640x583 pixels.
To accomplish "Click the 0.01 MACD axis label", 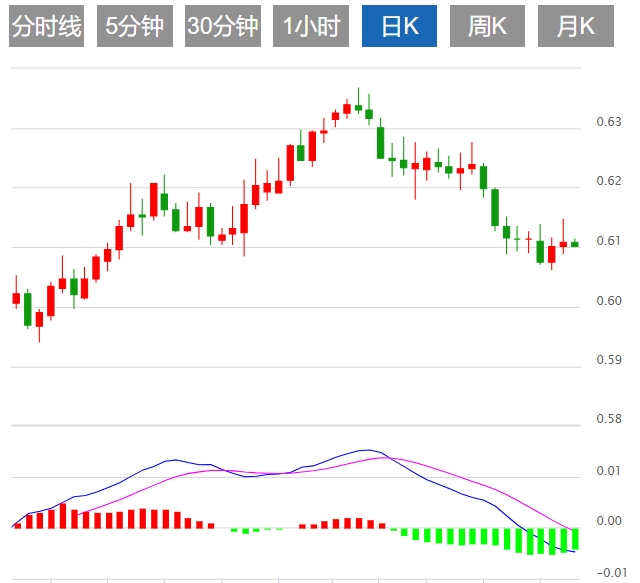I will coord(609,471).
